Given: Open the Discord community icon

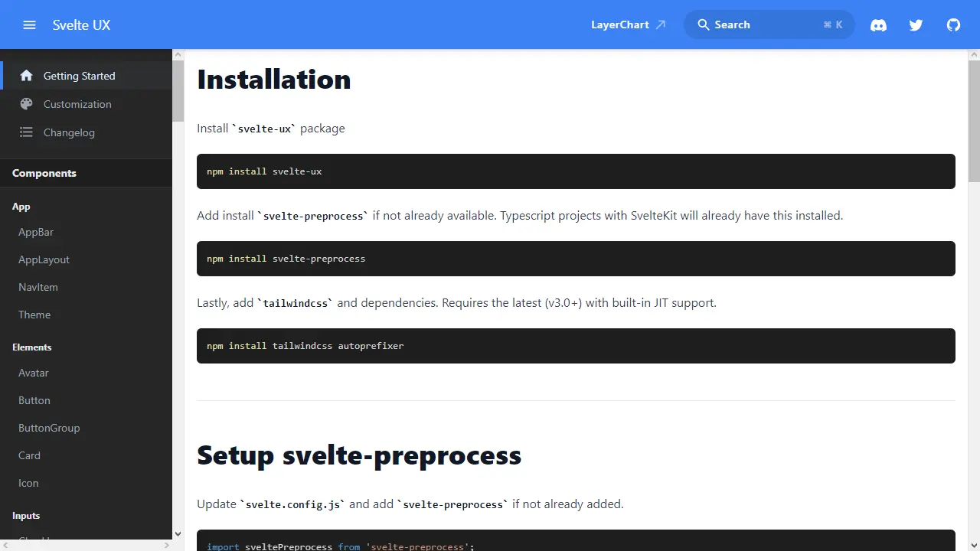Looking at the screenshot, I should (878, 24).
